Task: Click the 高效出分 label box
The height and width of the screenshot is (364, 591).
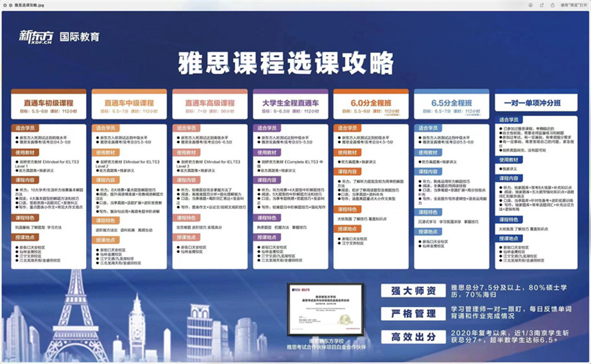Action: [410, 337]
